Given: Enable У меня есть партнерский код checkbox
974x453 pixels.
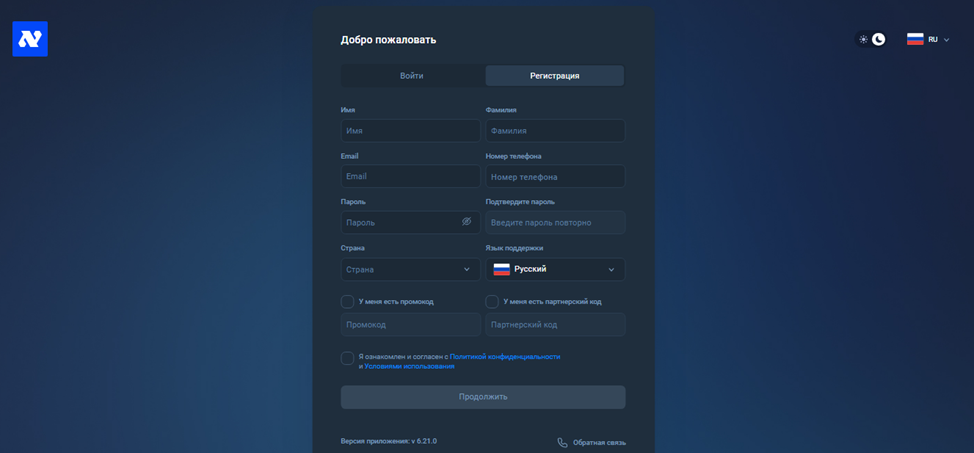Looking at the screenshot, I should point(492,301).
